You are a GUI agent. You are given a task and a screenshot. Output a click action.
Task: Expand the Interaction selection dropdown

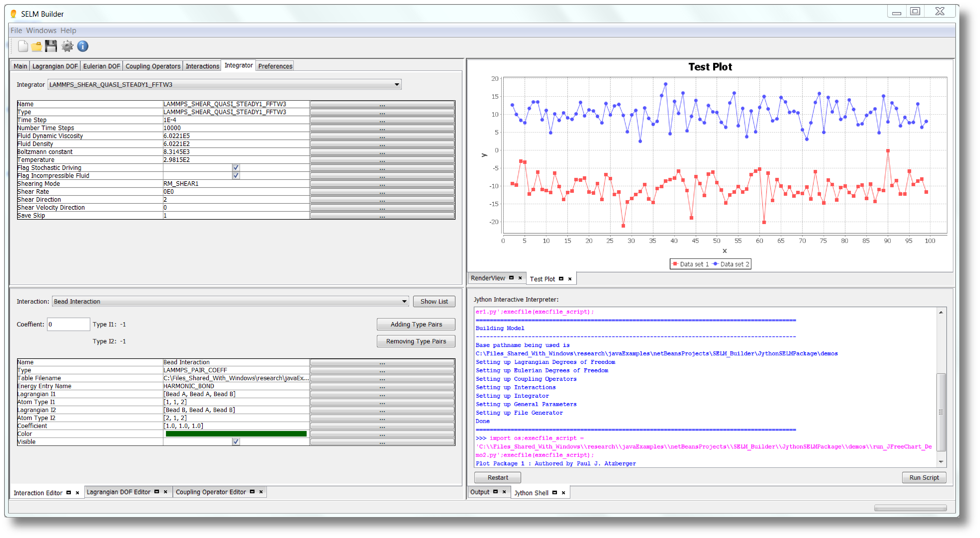(x=404, y=301)
